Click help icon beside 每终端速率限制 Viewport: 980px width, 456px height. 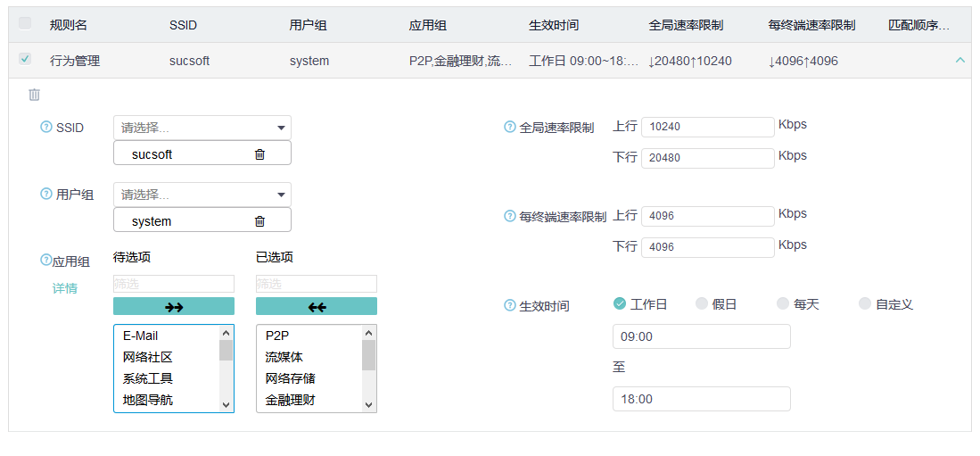(x=510, y=216)
